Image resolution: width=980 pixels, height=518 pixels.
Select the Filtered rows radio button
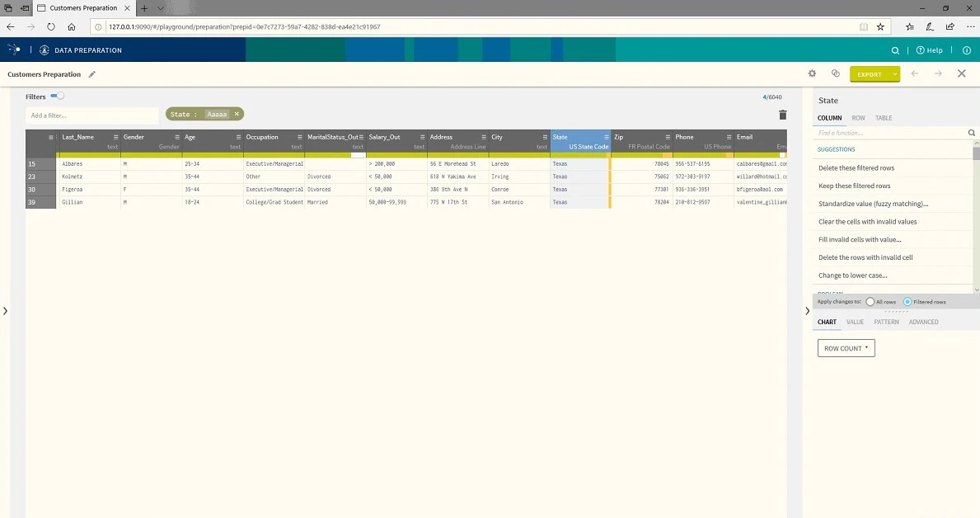907,302
